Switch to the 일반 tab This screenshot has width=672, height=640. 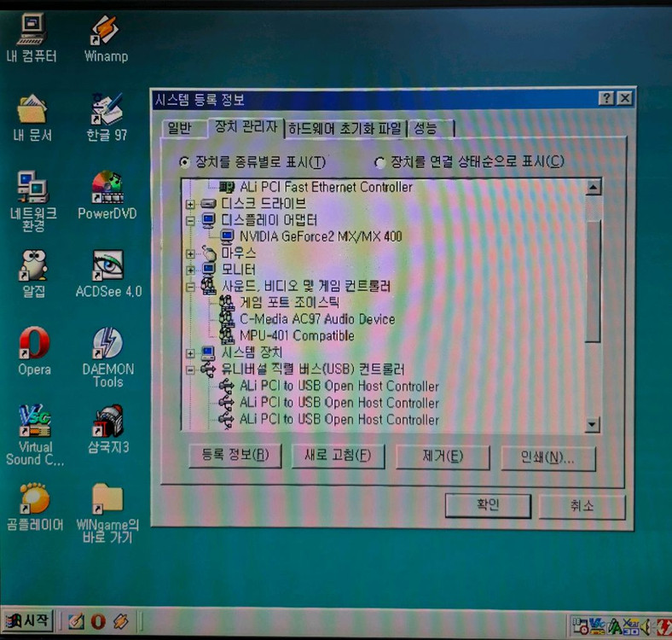pyautogui.click(x=180, y=129)
